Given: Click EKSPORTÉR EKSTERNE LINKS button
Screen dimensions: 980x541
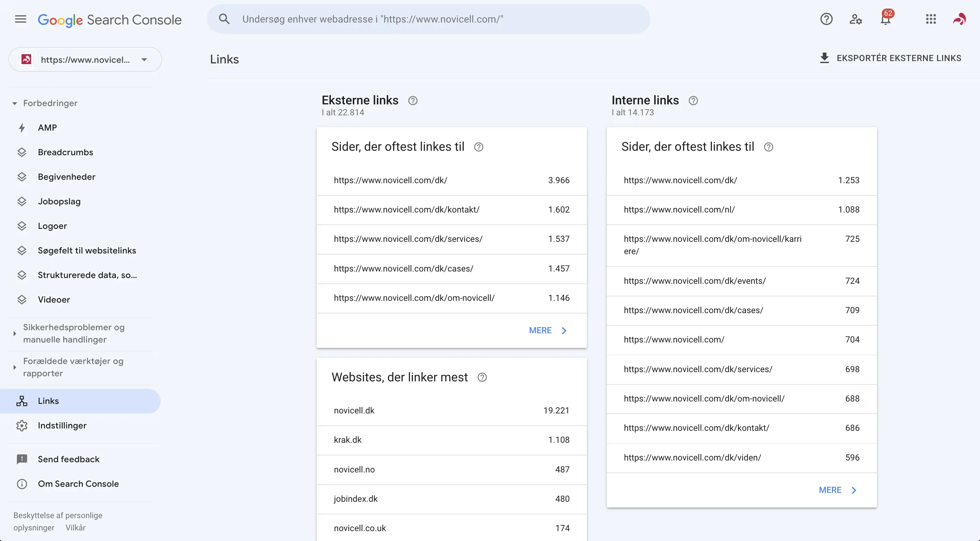Looking at the screenshot, I should click(890, 58).
